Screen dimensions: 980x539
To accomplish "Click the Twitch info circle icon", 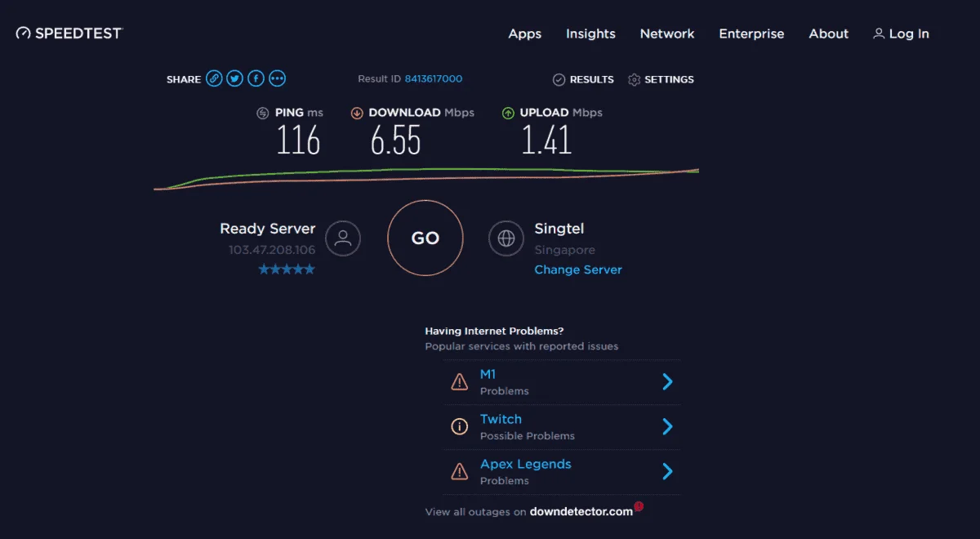I will point(460,426).
